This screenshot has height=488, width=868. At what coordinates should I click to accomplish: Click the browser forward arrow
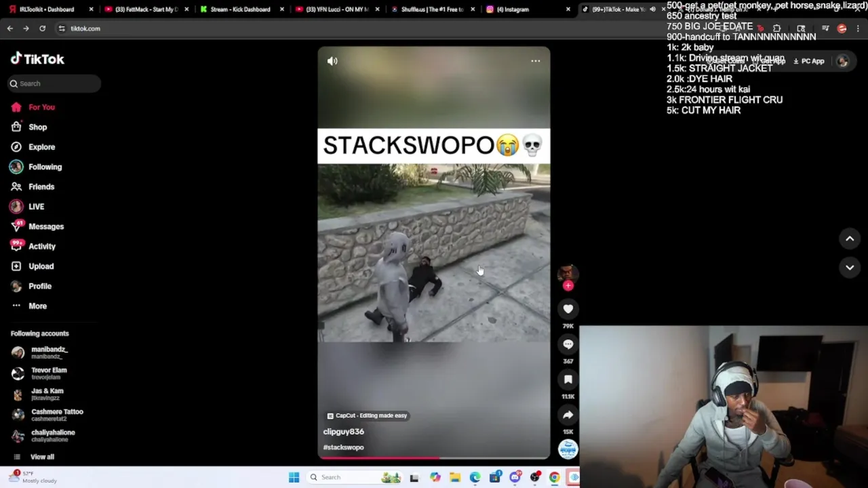[26, 28]
